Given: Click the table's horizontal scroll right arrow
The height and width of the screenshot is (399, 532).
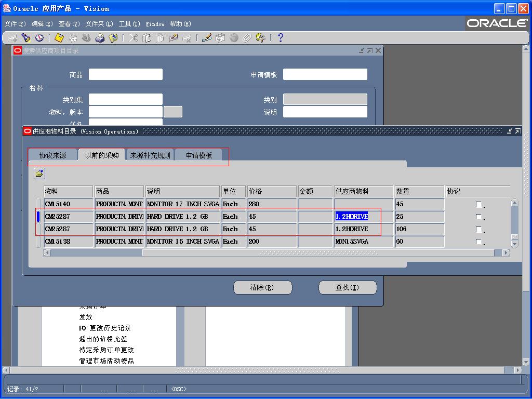Looking at the screenshot, I should pos(506,253).
